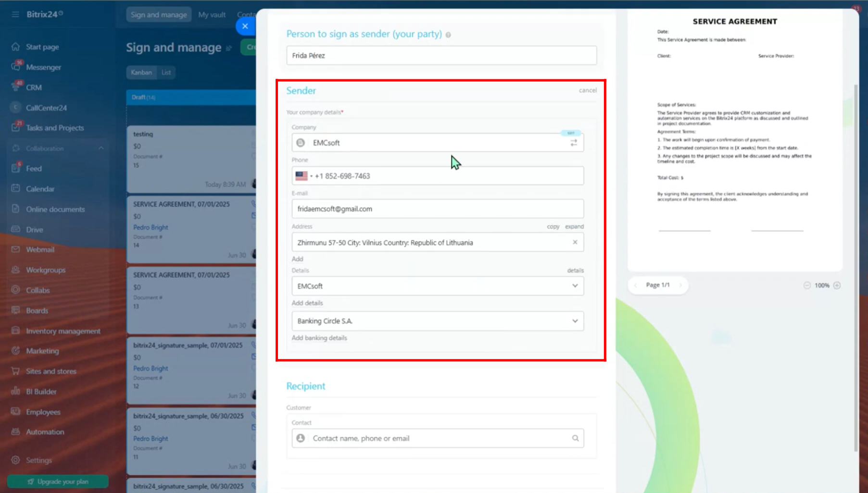The image size is (868, 493).
Task: Click the Frida Pérez signer field
Action: pos(441,55)
